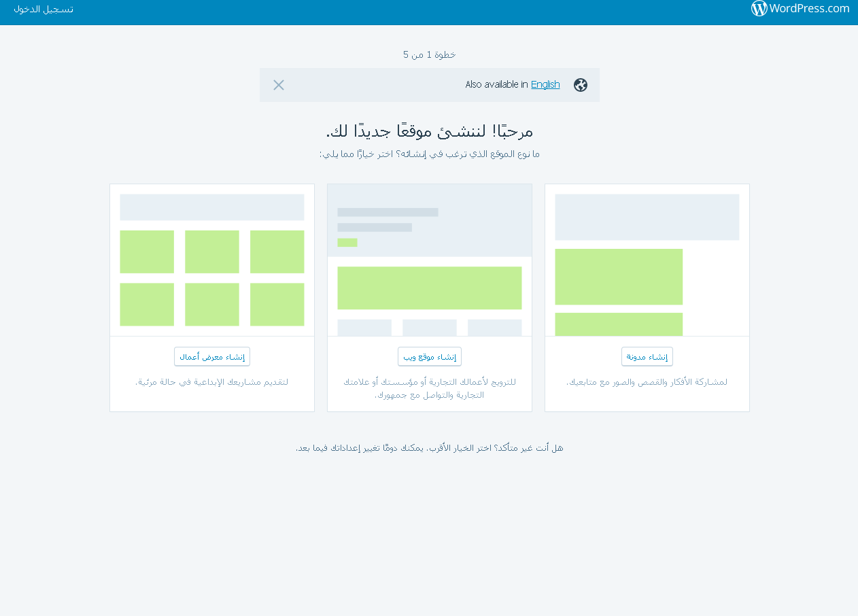Click the portfolio site preview thumbnail

click(x=211, y=260)
